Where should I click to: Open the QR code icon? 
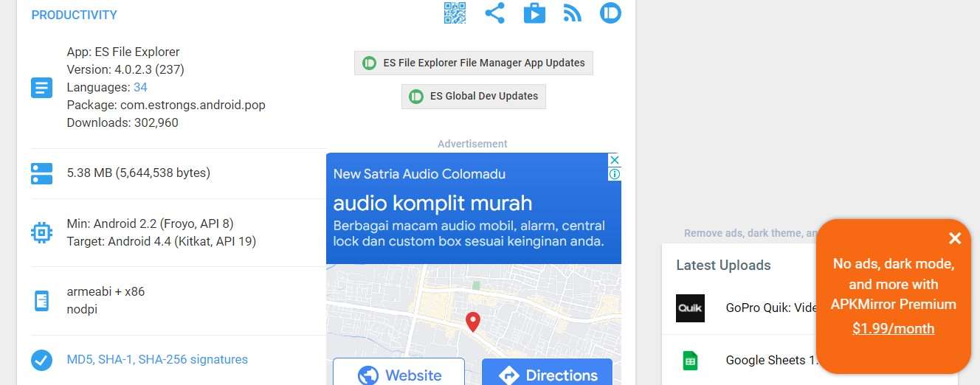pyautogui.click(x=455, y=13)
